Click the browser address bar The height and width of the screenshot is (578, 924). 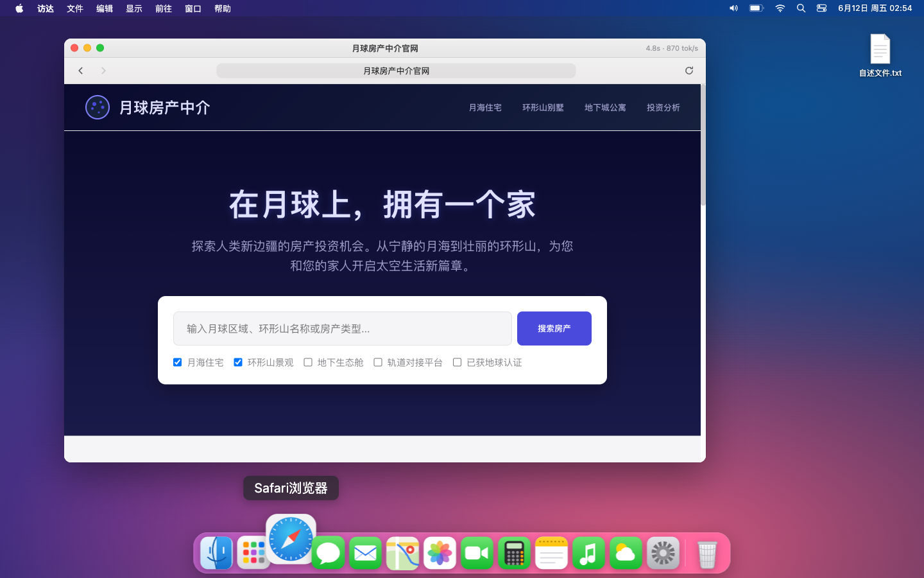(396, 71)
